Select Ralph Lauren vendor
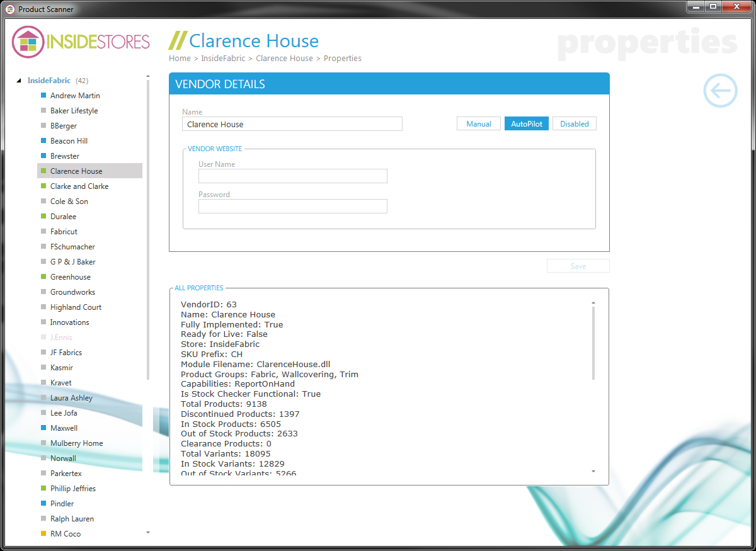 (72, 519)
